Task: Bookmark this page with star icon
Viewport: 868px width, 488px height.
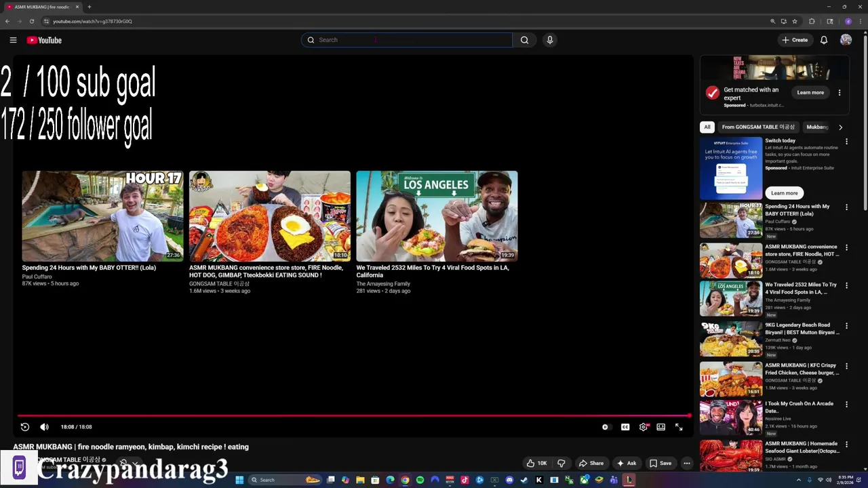Action: click(794, 21)
